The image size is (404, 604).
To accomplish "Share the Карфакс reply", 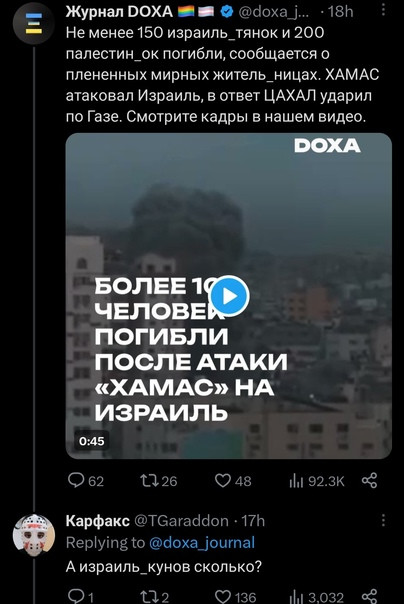I will (x=370, y=597).
